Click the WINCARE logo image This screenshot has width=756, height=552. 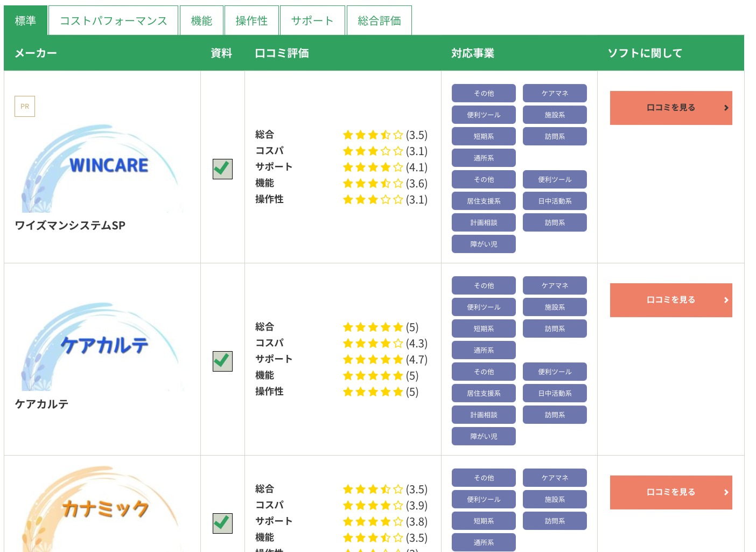point(102,169)
